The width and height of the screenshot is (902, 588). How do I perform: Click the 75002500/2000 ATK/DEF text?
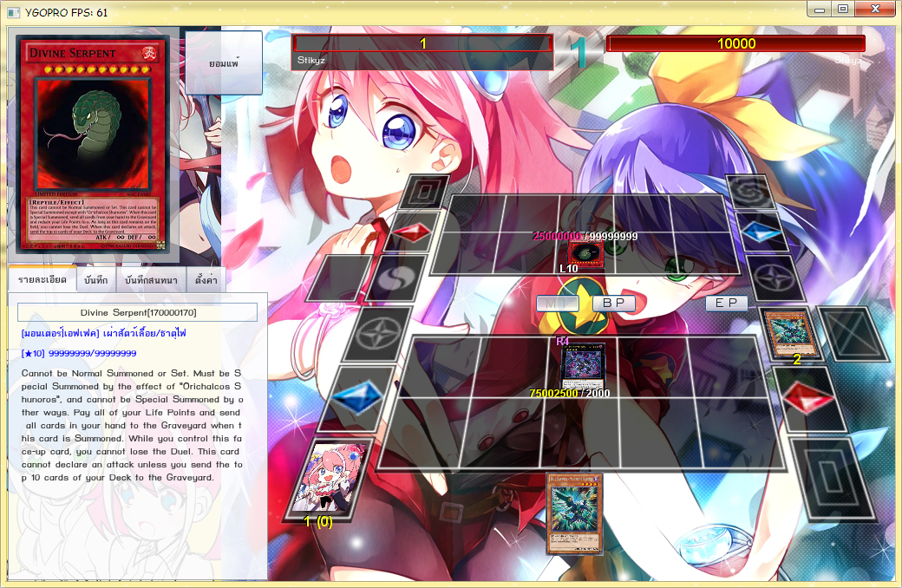tap(570, 393)
